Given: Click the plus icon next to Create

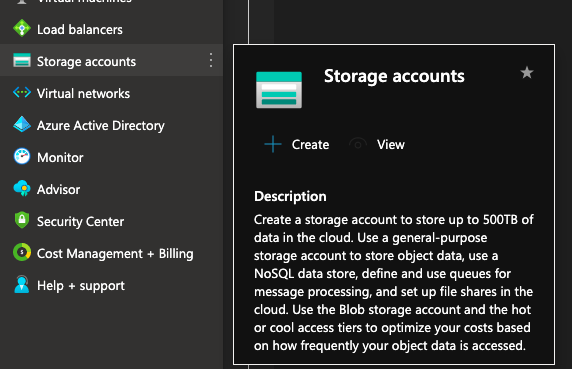Looking at the screenshot, I should click(x=273, y=144).
